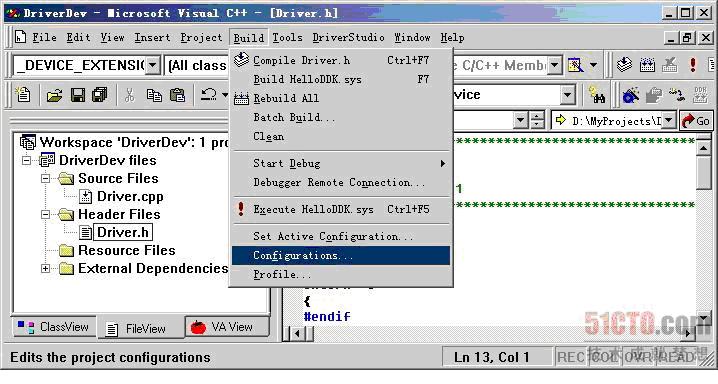Select Rebuild All menu item

tap(341, 98)
